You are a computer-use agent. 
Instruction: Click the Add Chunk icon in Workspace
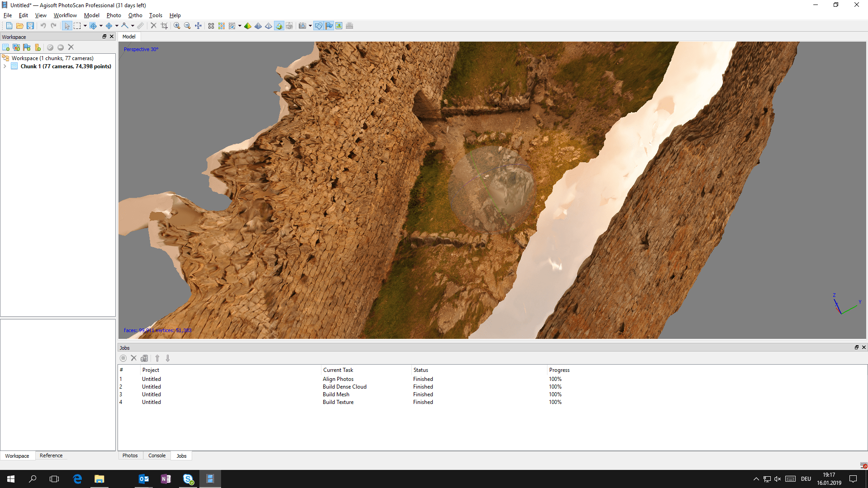coord(6,47)
